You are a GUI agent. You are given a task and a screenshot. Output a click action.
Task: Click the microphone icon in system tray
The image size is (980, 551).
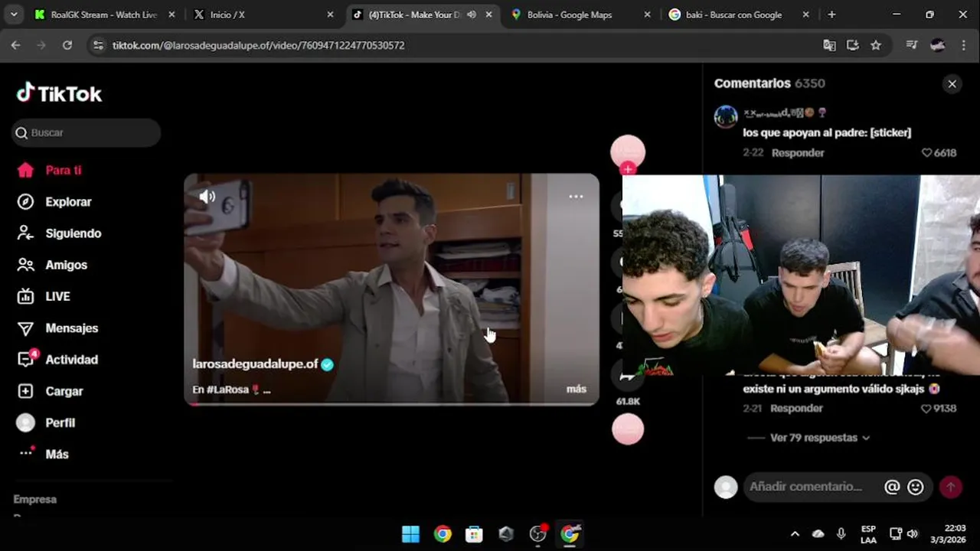[x=841, y=533]
